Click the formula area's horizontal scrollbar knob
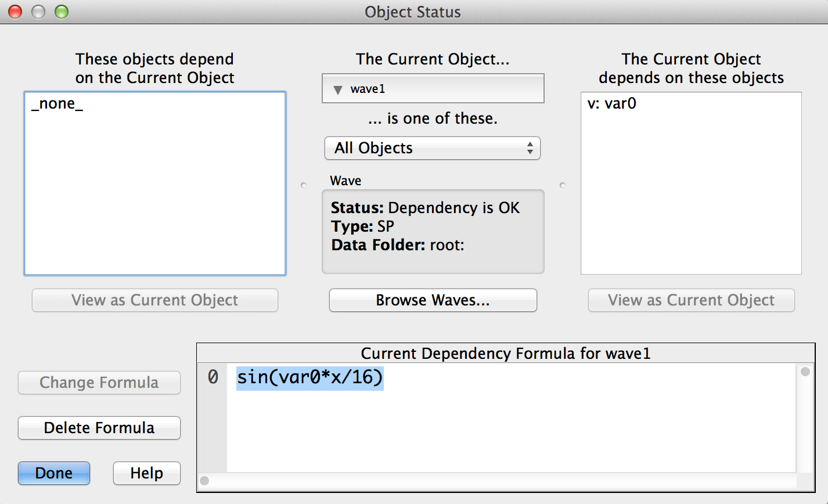This screenshot has width=828, height=504. (x=204, y=481)
